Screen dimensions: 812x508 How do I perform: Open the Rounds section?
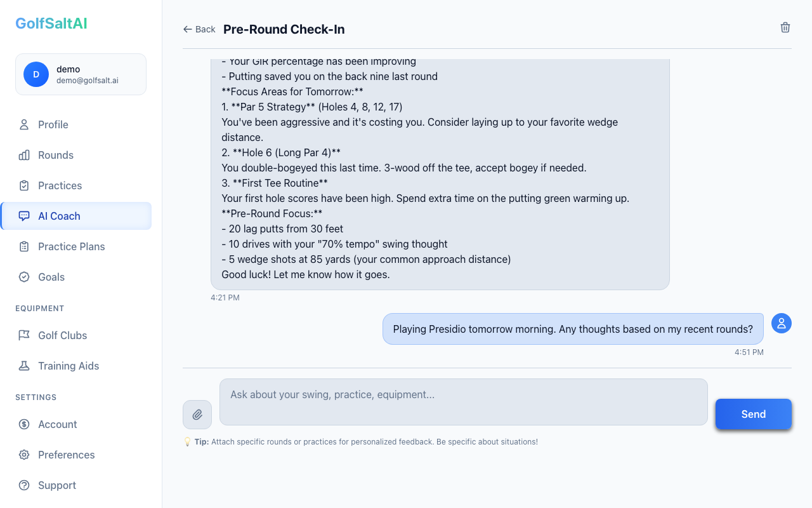(x=55, y=155)
